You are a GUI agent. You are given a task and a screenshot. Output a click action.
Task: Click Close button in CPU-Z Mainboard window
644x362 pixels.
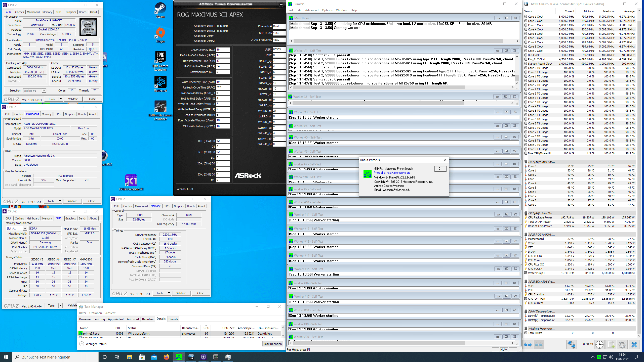point(92,201)
